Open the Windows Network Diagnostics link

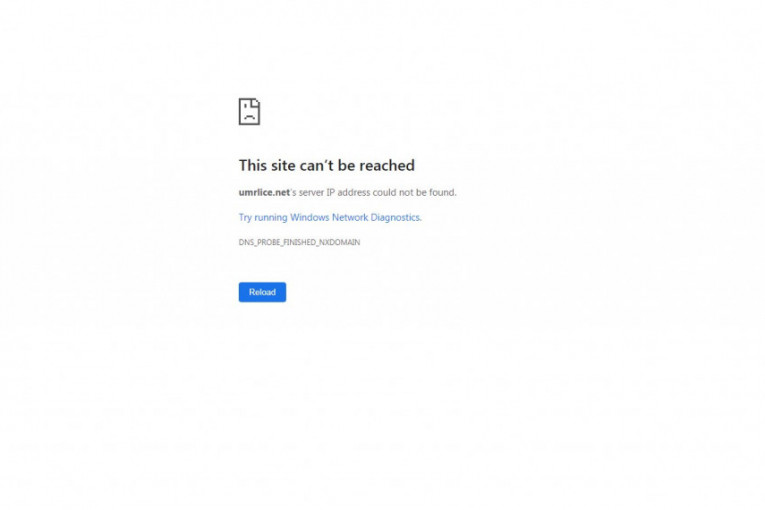pos(330,218)
